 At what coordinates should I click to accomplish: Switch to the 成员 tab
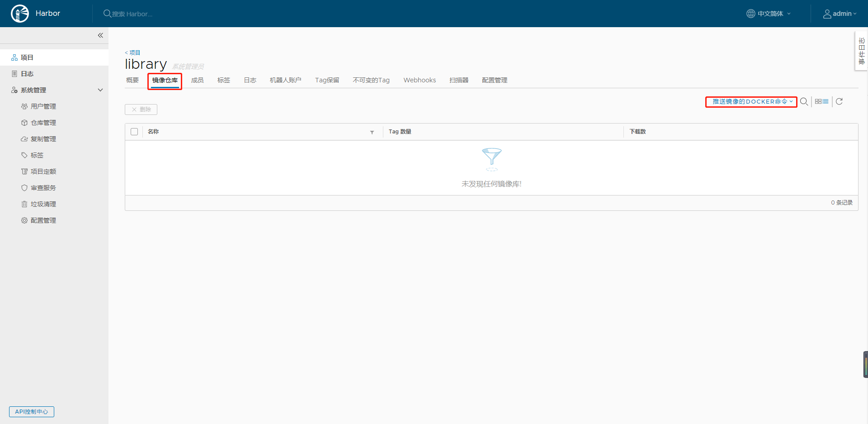pyautogui.click(x=198, y=80)
